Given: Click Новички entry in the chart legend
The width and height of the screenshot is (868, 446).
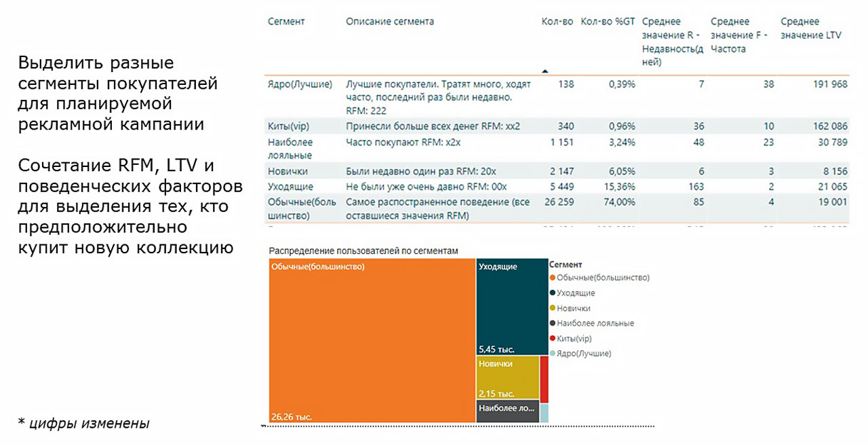Looking at the screenshot, I should 570,308.
